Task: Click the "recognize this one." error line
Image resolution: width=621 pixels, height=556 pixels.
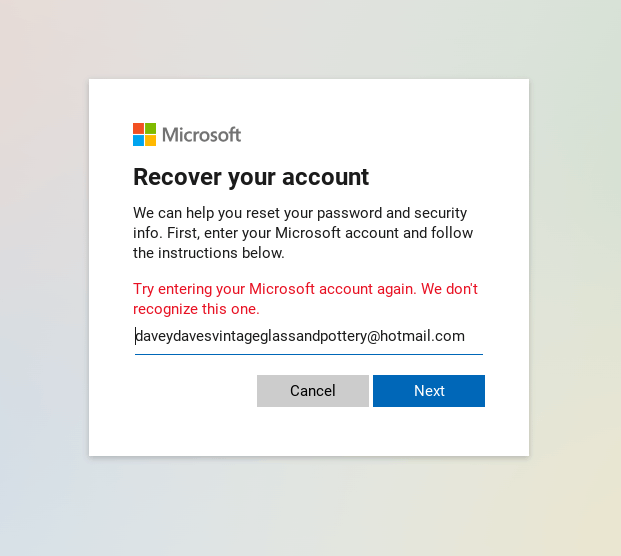Action: click(196, 309)
